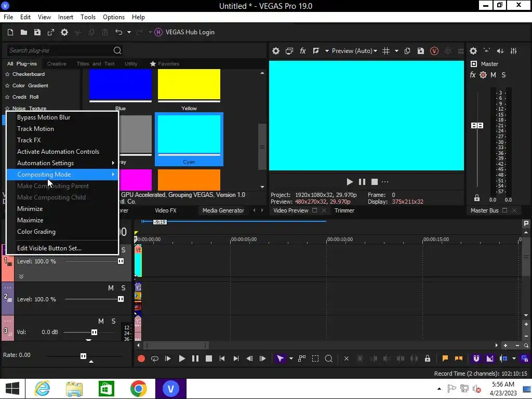Click the New project icon
This screenshot has height=399, width=532.
10,32
